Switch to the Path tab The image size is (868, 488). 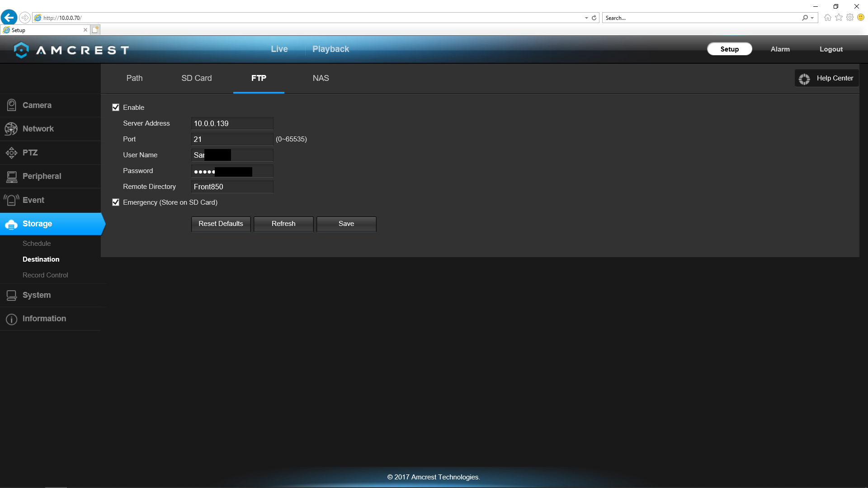(134, 79)
